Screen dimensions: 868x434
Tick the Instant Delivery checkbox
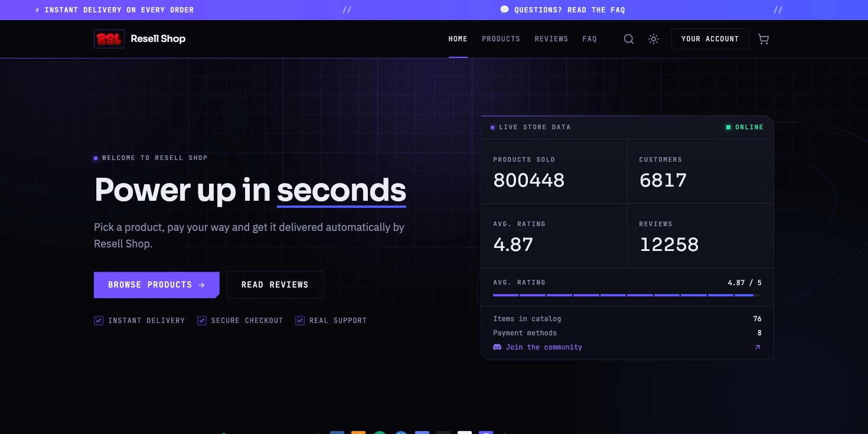[x=99, y=321]
